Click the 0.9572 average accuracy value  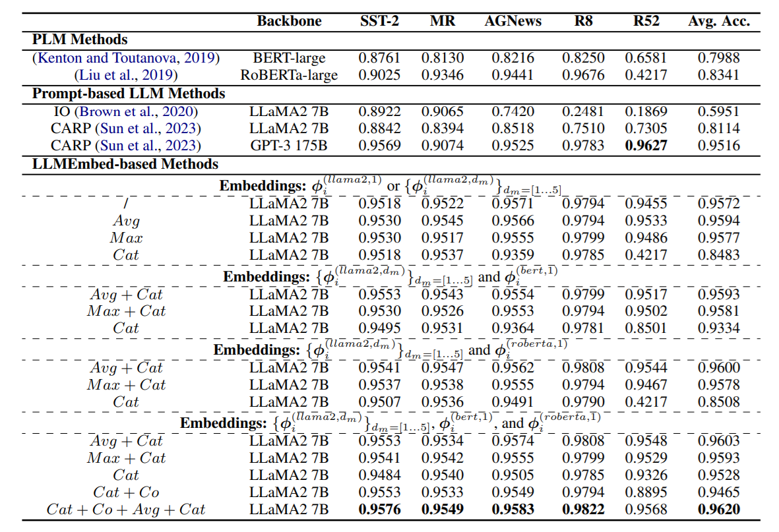tap(719, 204)
